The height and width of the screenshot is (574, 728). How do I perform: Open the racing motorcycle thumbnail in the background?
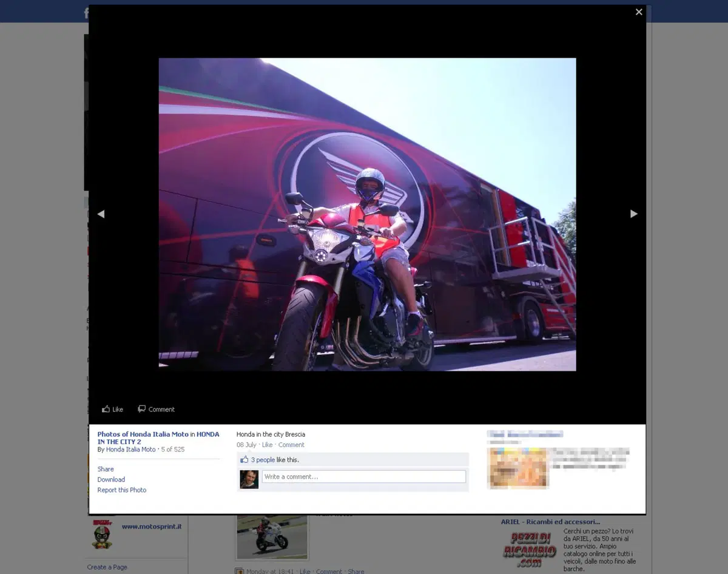pos(272,537)
